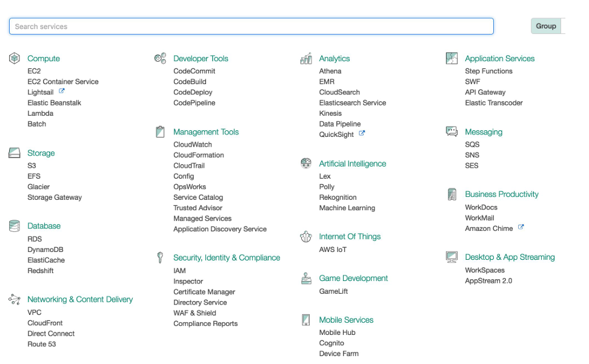
Task: Open the CodeCommit service
Action: (x=194, y=71)
